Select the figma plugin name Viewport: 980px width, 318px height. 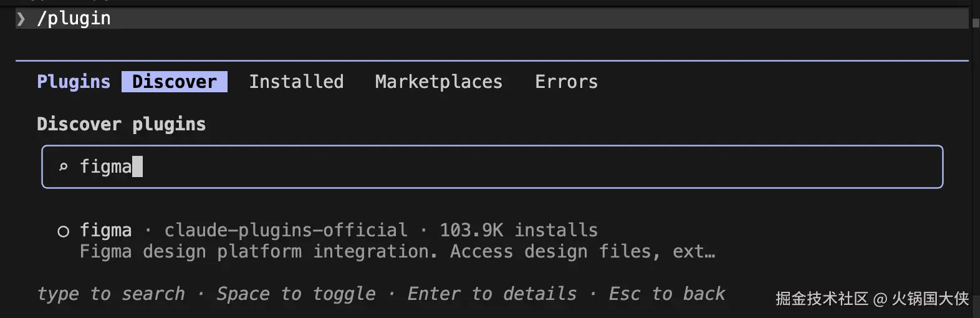(105, 231)
